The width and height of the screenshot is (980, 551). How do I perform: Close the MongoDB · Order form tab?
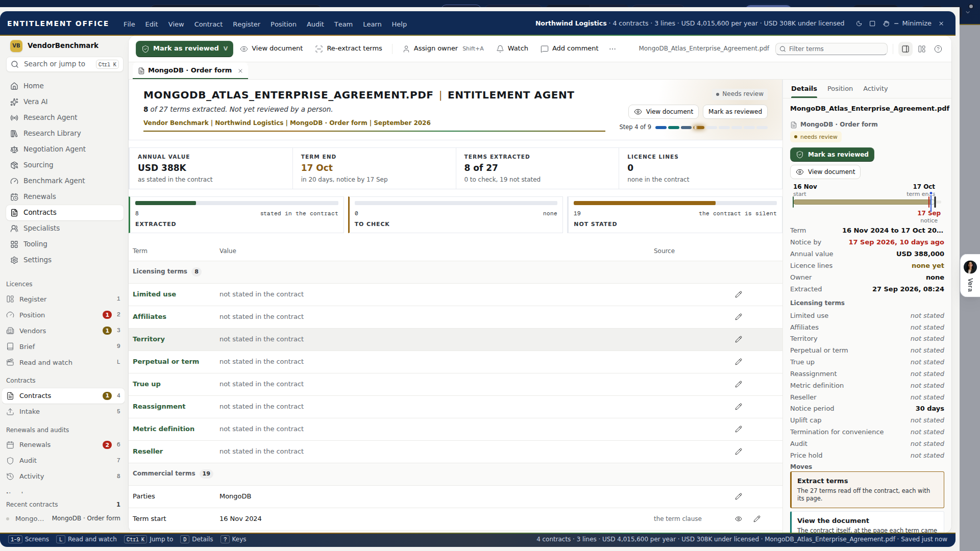pos(240,71)
